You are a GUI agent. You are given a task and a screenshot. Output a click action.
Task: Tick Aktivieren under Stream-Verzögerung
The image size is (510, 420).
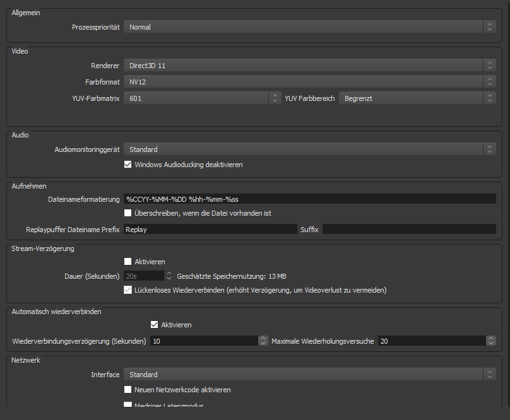coord(128,261)
